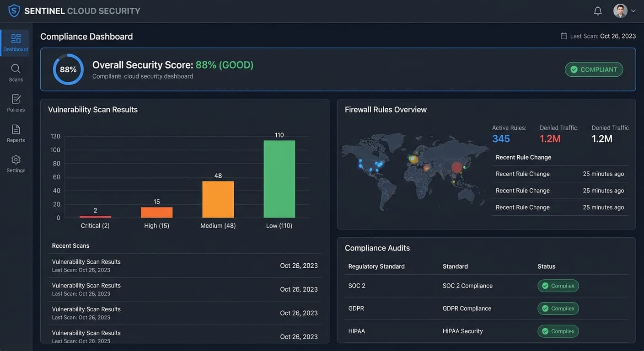
Task: Click the Status column header
Action: [547, 266]
